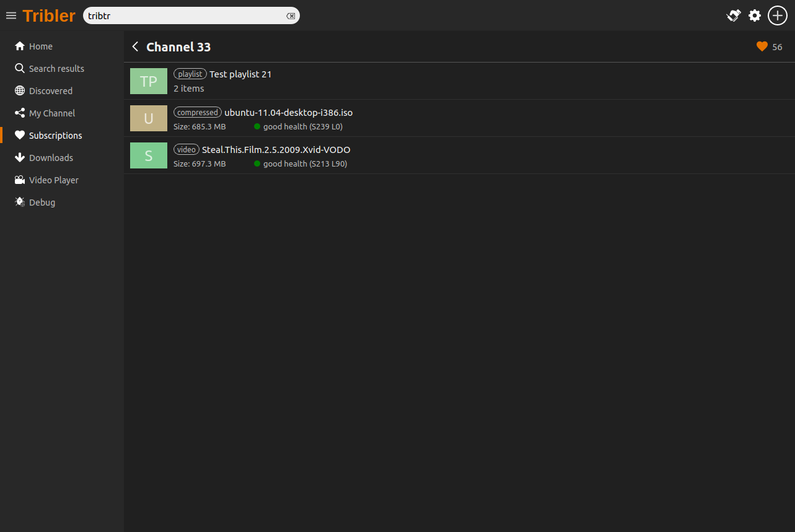The height and width of the screenshot is (532, 795).
Task: Click the Downloads arrow icon
Action: click(x=20, y=158)
